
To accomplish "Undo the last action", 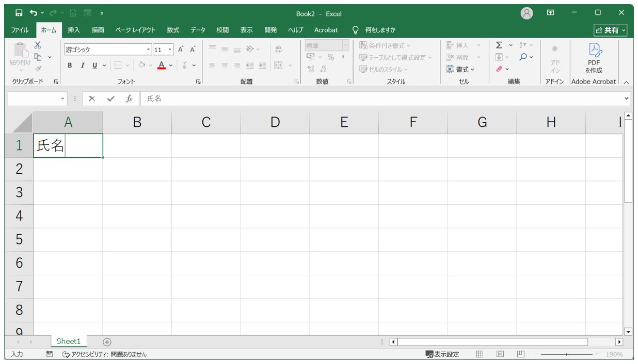I will tap(34, 13).
